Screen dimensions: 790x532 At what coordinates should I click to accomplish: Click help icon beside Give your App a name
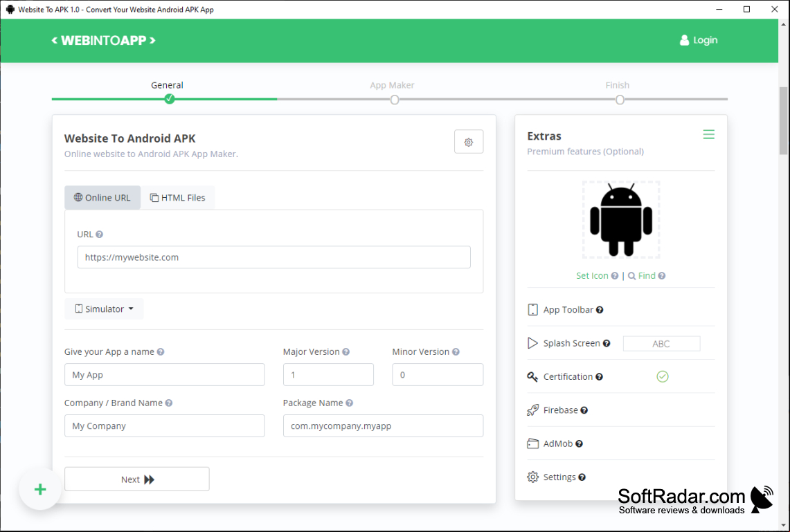(160, 352)
